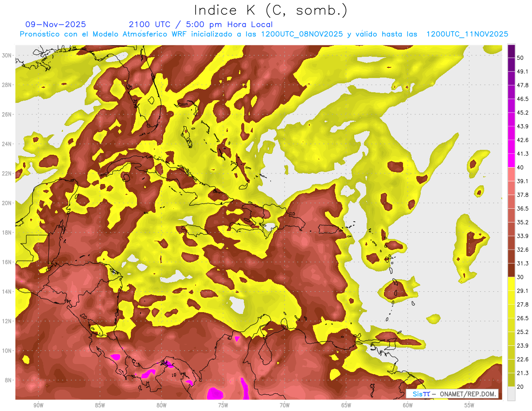Click the time text "2100 UTC / 5:00 pm Hora Local"
The height and width of the screenshot is (411, 532).
(x=201, y=24)
